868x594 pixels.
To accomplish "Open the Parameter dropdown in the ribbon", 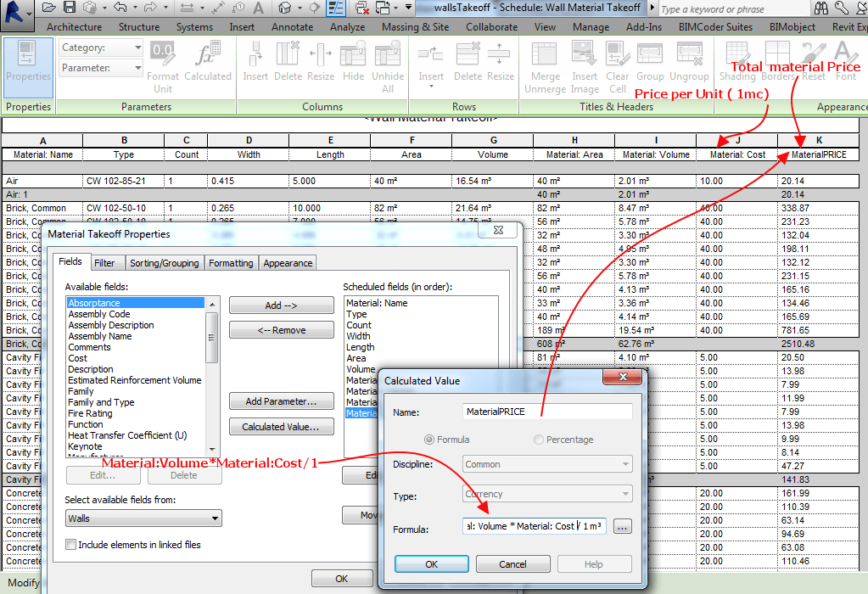I will pos(101,68).
